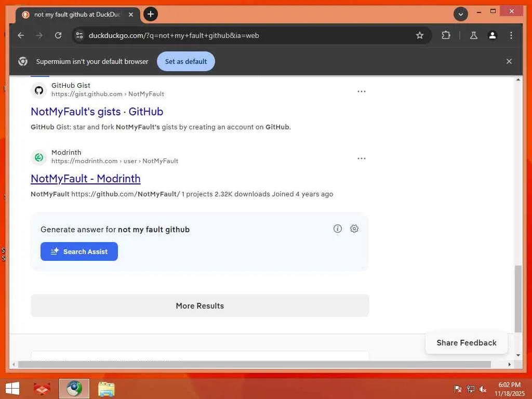
Task: Load More Results
Action: pos(200,305)
